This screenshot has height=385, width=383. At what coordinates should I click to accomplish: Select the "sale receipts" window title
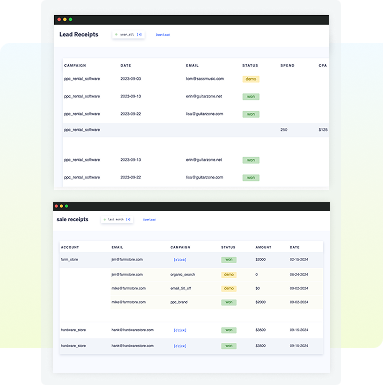coord(72,219)
